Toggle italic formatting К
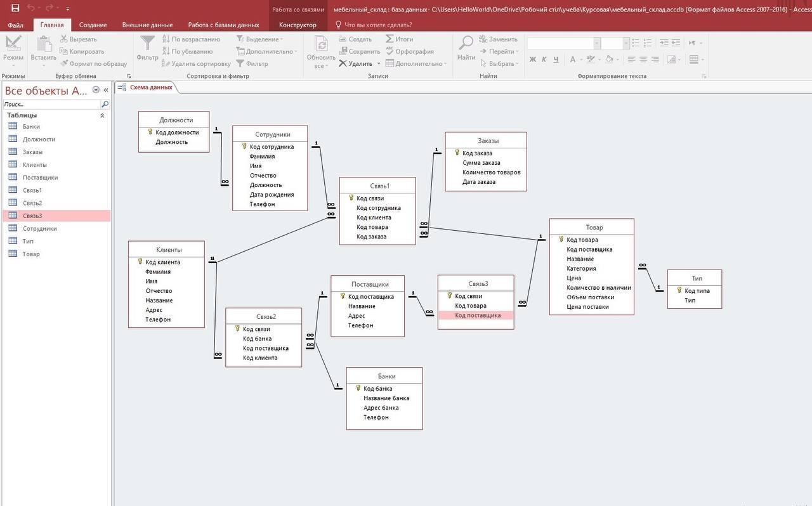The image size is (812, 506). click(x=544, y=60)
